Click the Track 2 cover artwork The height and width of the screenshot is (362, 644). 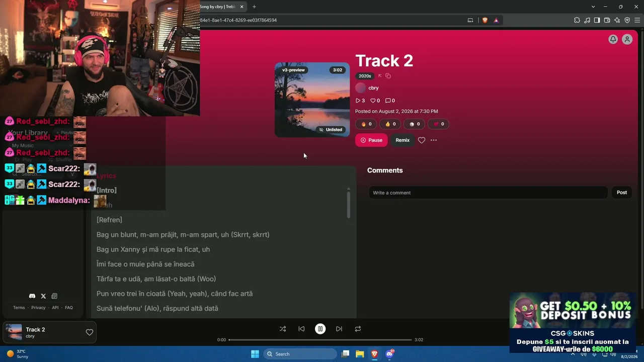point(312,100)
